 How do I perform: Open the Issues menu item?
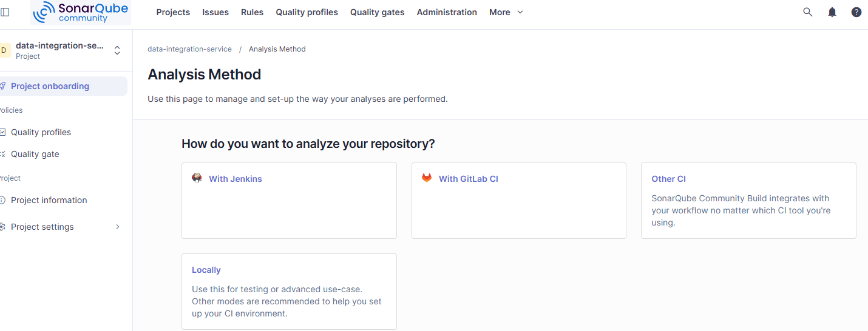(x=215, y=12)
